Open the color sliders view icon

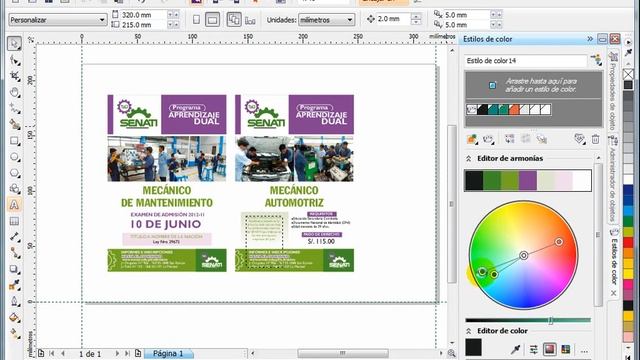(533, 349)
